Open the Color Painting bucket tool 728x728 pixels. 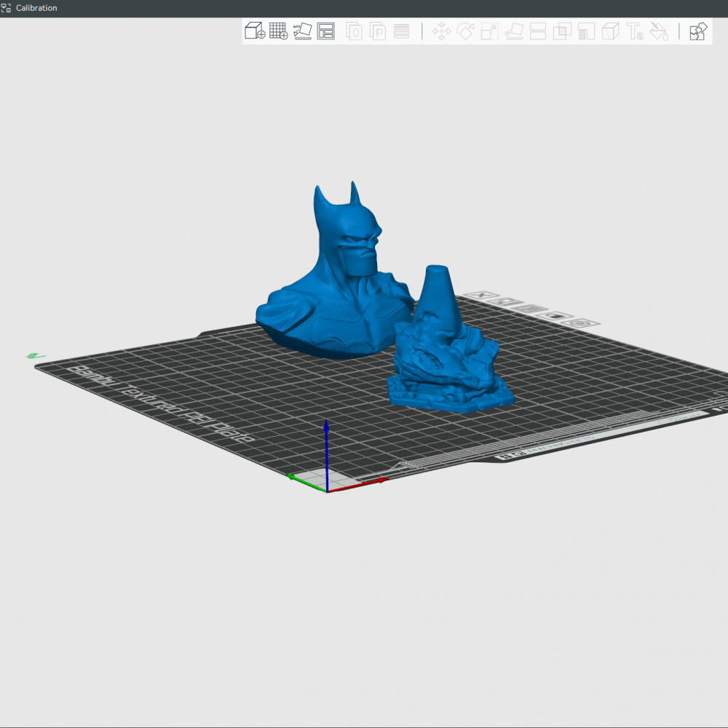[659, 31]
